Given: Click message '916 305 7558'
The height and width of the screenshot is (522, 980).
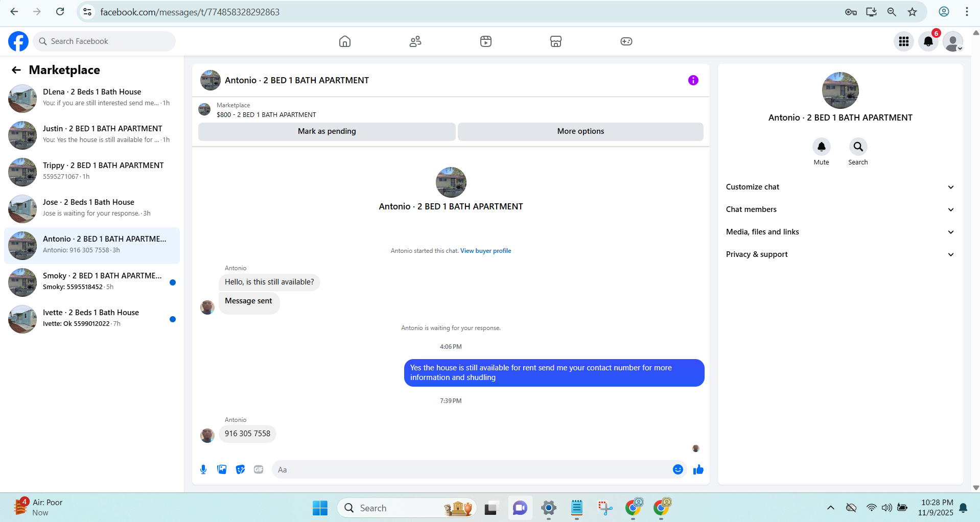Looking at the screenshot, I should [247, 434].
